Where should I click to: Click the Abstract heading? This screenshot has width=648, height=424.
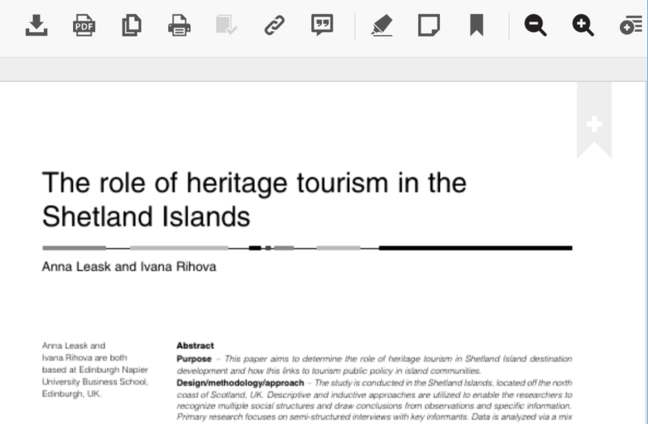195,345
